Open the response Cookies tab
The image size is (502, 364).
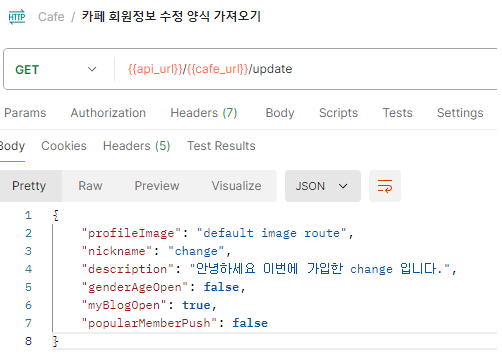tap(64, 146)
